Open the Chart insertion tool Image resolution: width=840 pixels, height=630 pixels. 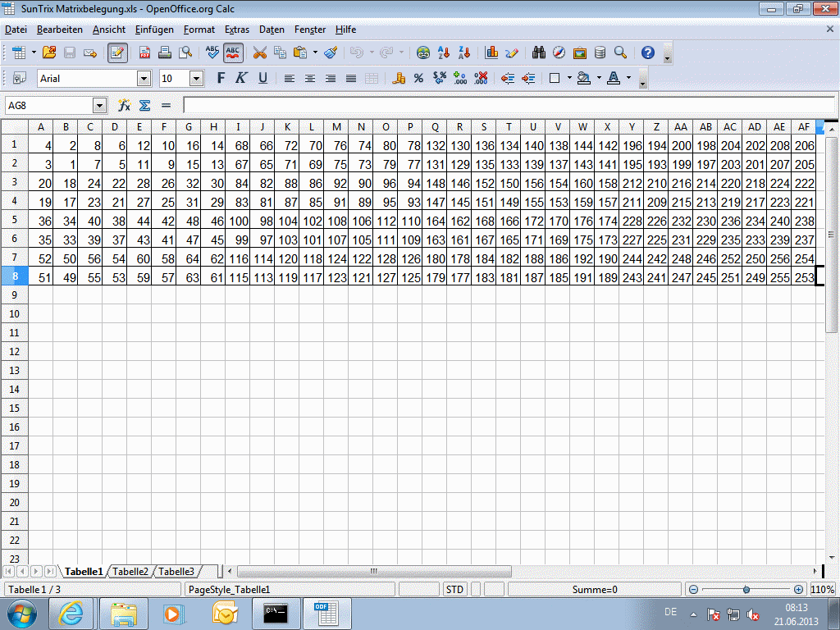pyautogui.click(x=491, y=52)
